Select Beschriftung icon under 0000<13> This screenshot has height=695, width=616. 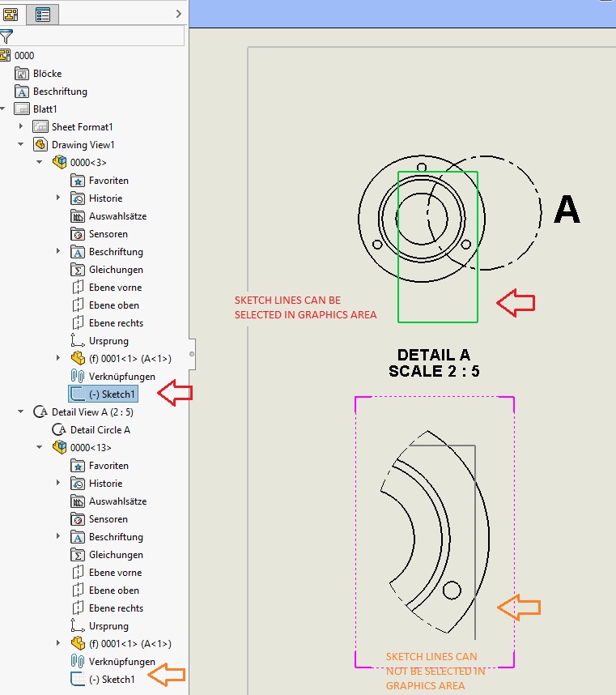[78, 537]
